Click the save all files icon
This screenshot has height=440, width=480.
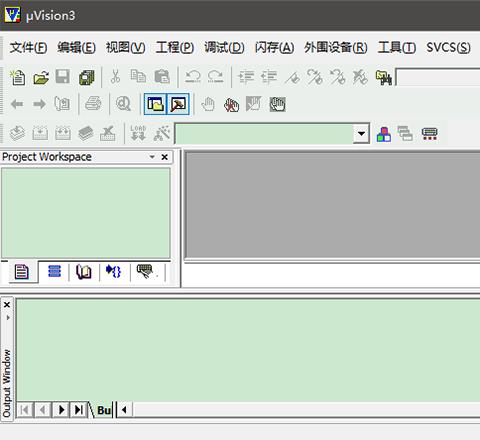click(x=87, y=77)
